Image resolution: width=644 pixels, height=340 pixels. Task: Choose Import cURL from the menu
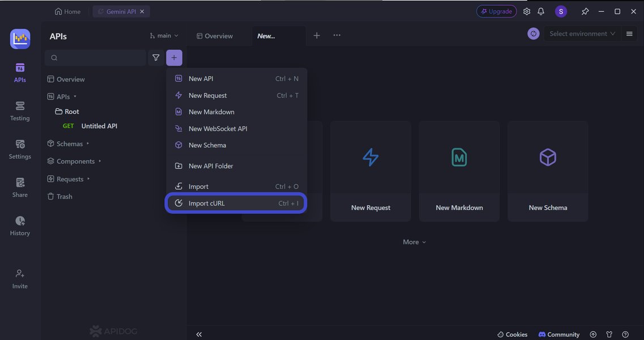point(236,203)
